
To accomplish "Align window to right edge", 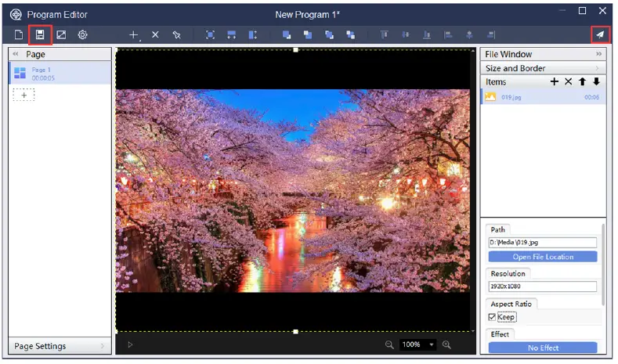I will tap(490, 34).
